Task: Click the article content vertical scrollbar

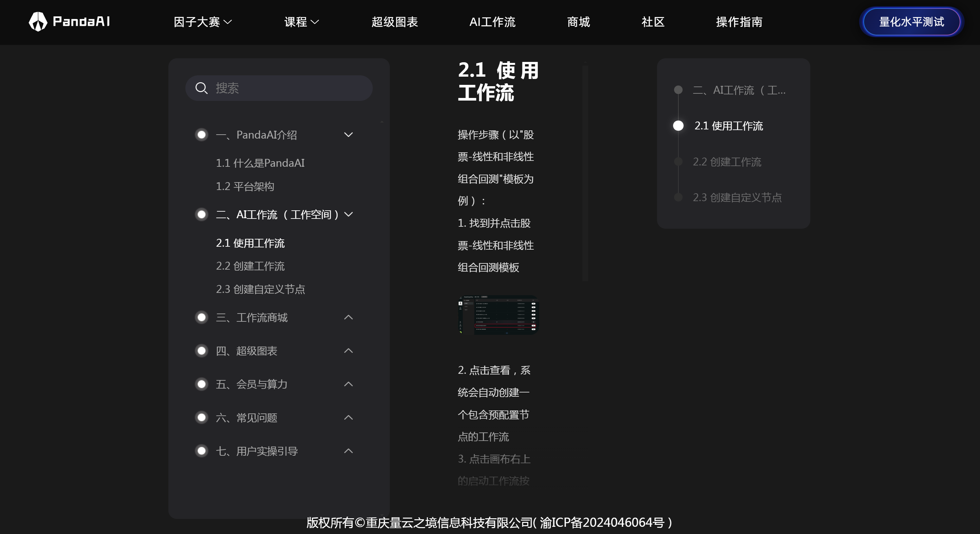Action: pos(585,173)
